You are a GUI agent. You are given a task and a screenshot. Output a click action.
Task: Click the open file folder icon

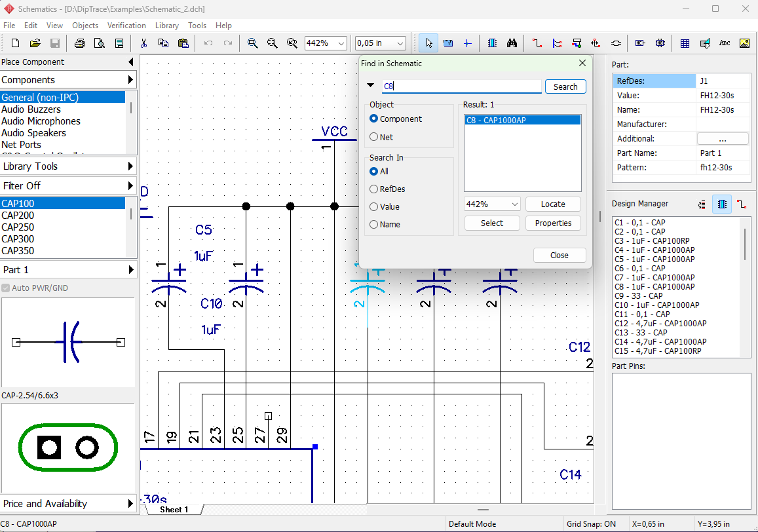pyautogui.click(x=35, y=43)
